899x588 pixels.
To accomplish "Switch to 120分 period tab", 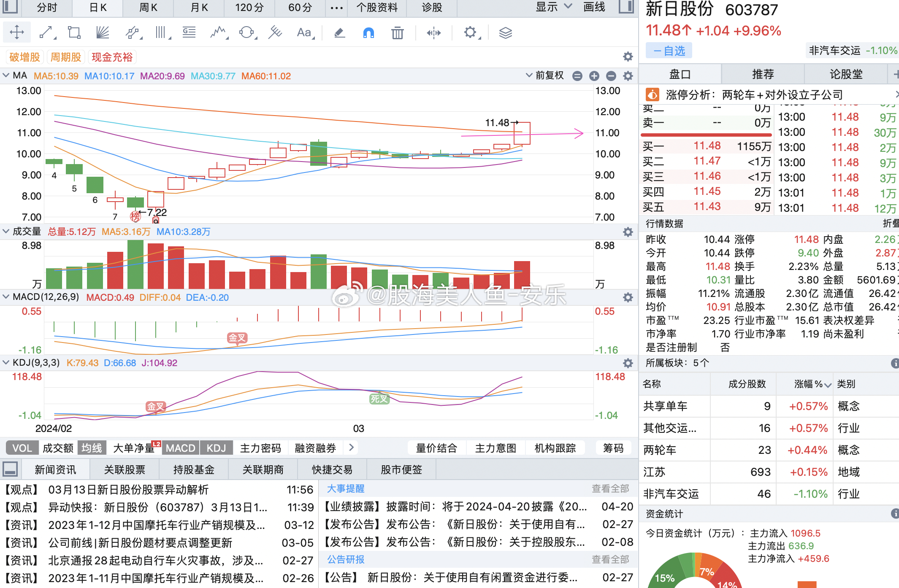I will (x=249, y=8).
